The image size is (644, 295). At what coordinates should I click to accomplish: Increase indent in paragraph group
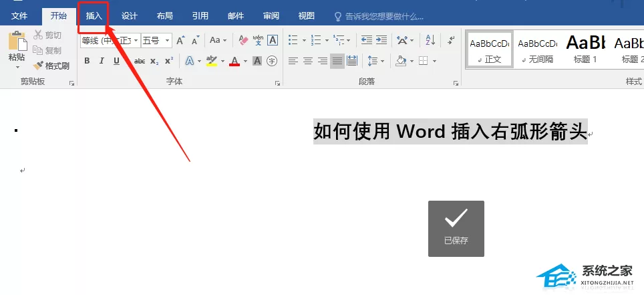[381, 40]
